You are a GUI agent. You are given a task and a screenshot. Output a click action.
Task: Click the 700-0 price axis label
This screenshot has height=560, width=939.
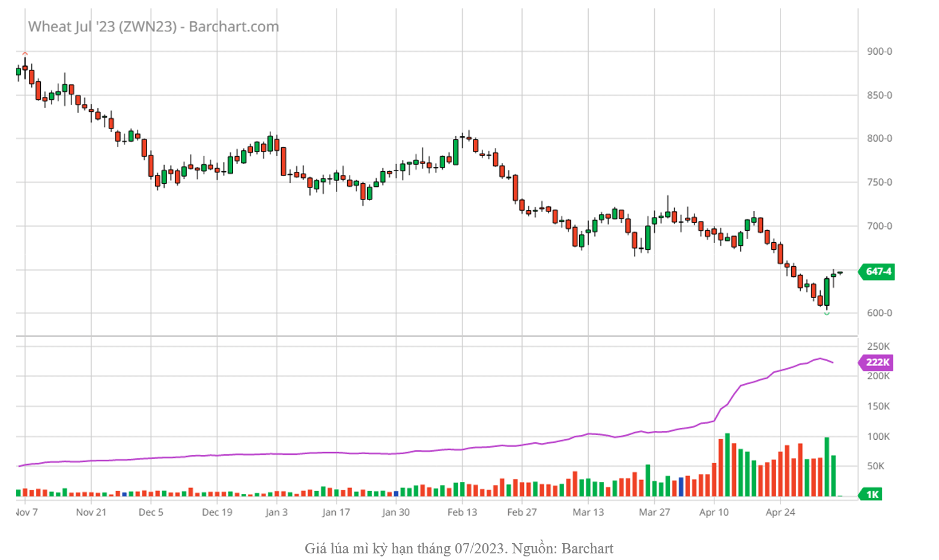pyautogui.click(x=879, y=226)
